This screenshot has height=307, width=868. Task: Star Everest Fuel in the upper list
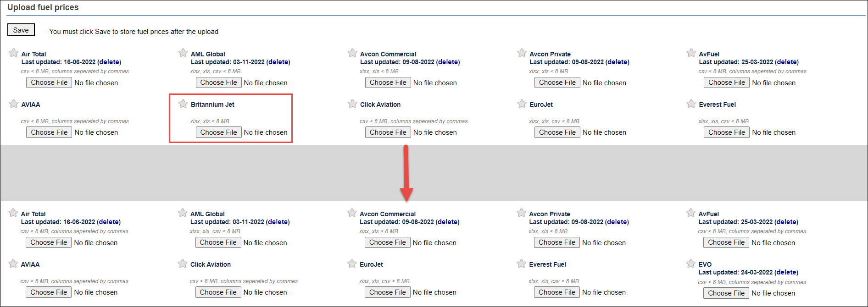tap(691, 104)
